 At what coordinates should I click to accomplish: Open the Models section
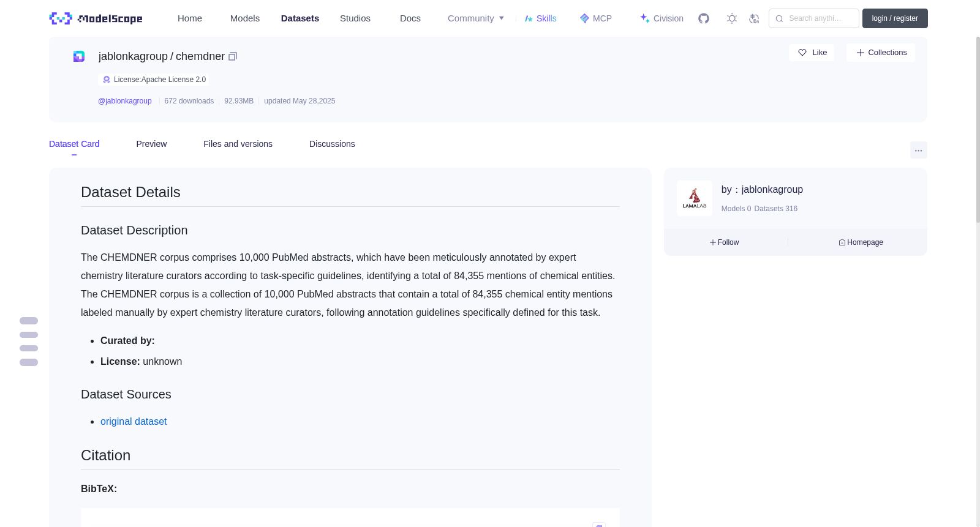tap(245, 18)
